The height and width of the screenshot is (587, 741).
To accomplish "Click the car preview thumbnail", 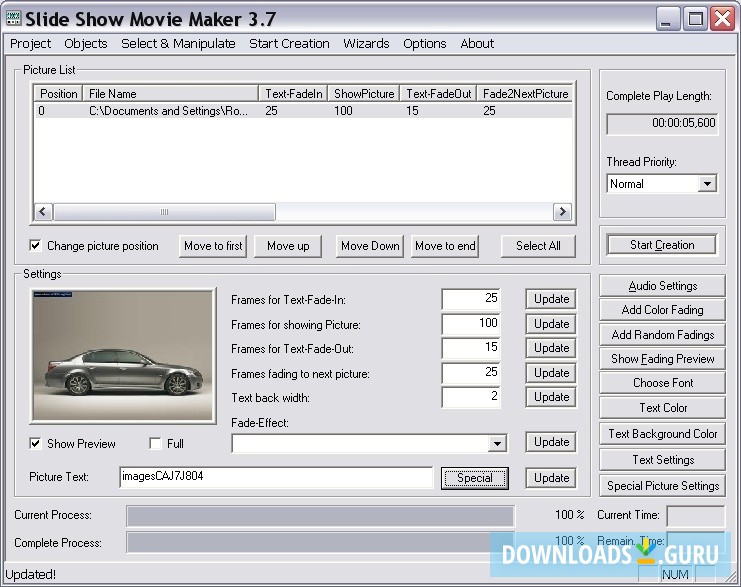I will coord(123,355).
